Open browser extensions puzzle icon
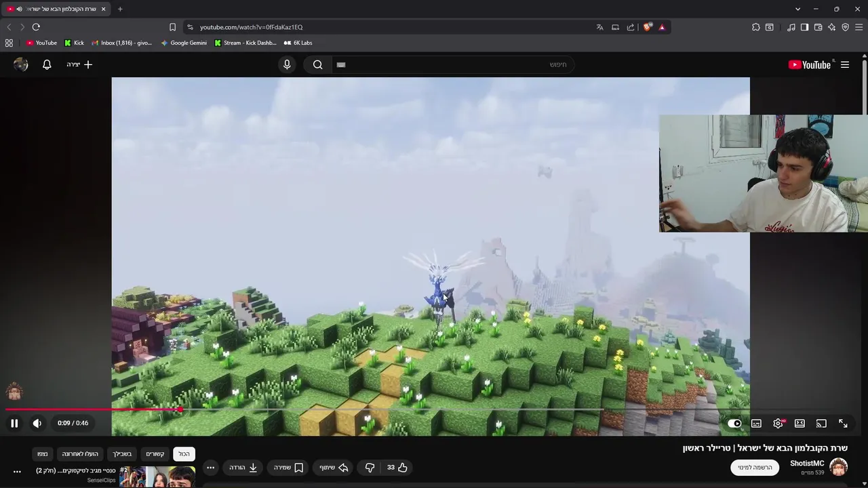The height and width of the screenshot is (488, 868). coord(756,27)
